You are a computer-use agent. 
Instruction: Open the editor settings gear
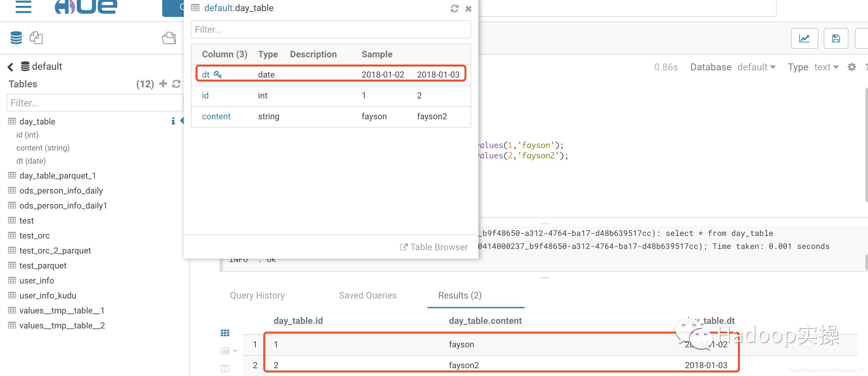tap(851, 67)
